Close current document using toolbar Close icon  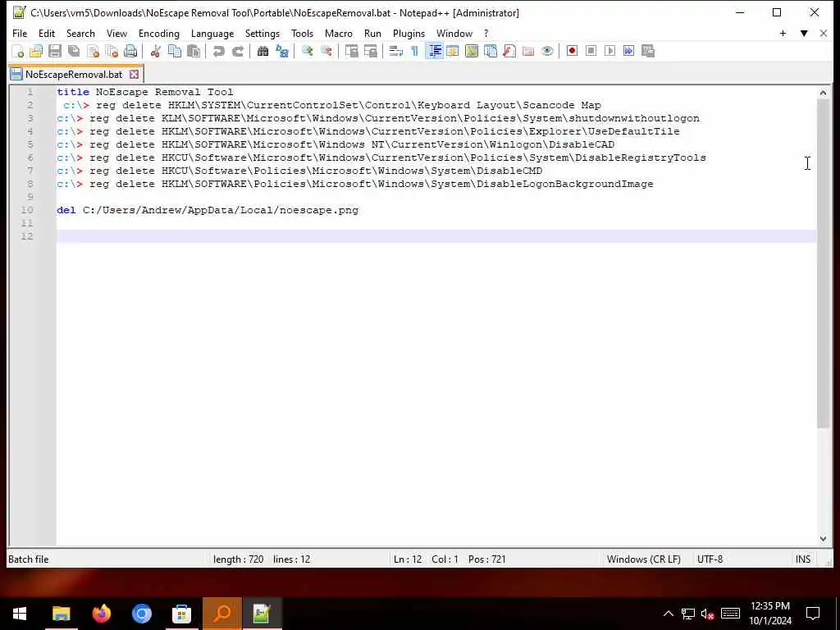[93, 51]
